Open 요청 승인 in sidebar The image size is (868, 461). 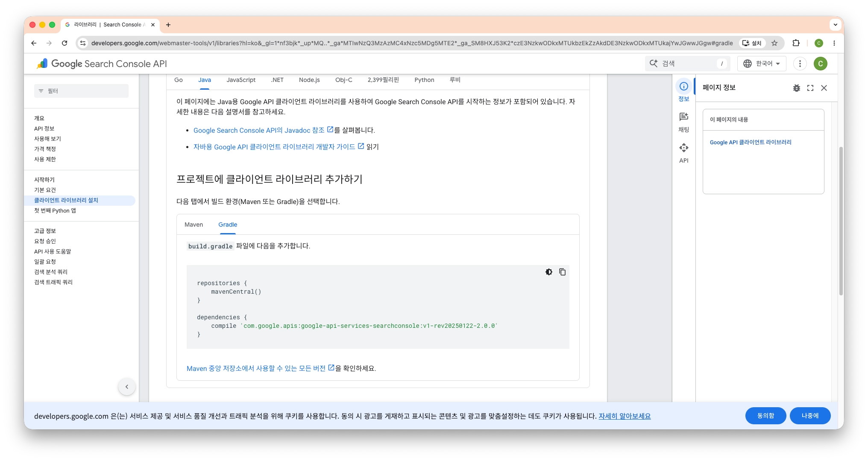click(x=45, y=241)
